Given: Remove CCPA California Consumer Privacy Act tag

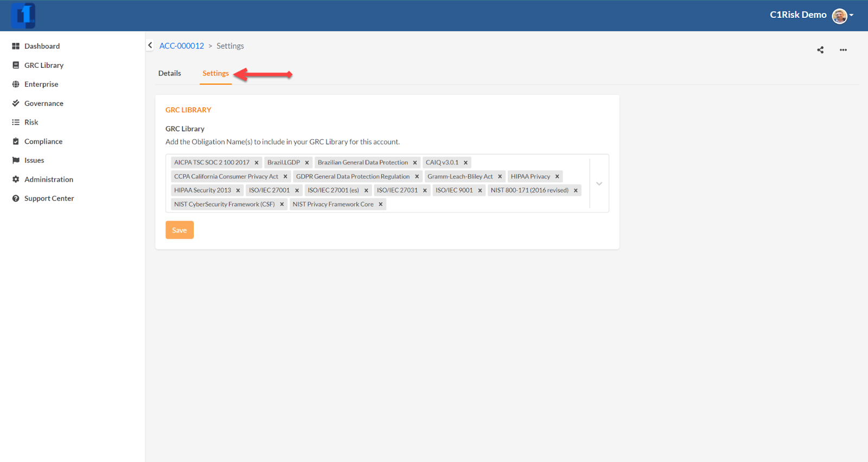Looking at the screenshot, I should click(x=285, y=176).
